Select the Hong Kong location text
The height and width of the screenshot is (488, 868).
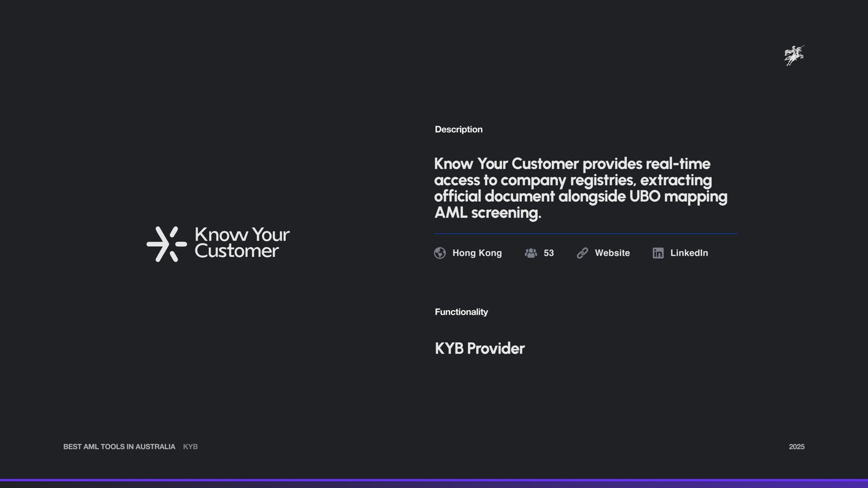point(477,253)
